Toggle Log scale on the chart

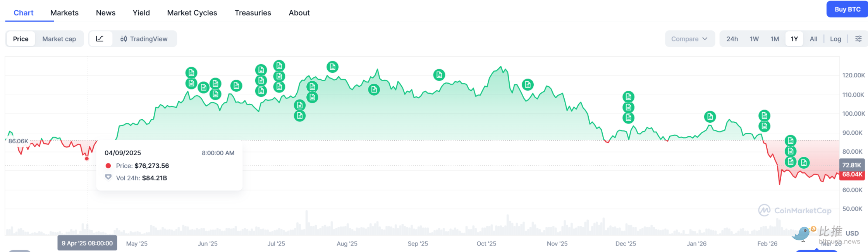pos(835,39)
